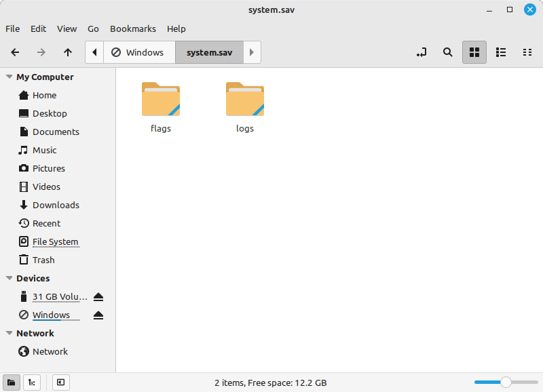Navigate to Windows in path bar
This screenshot has width=543, height=392.
(139, 52)
